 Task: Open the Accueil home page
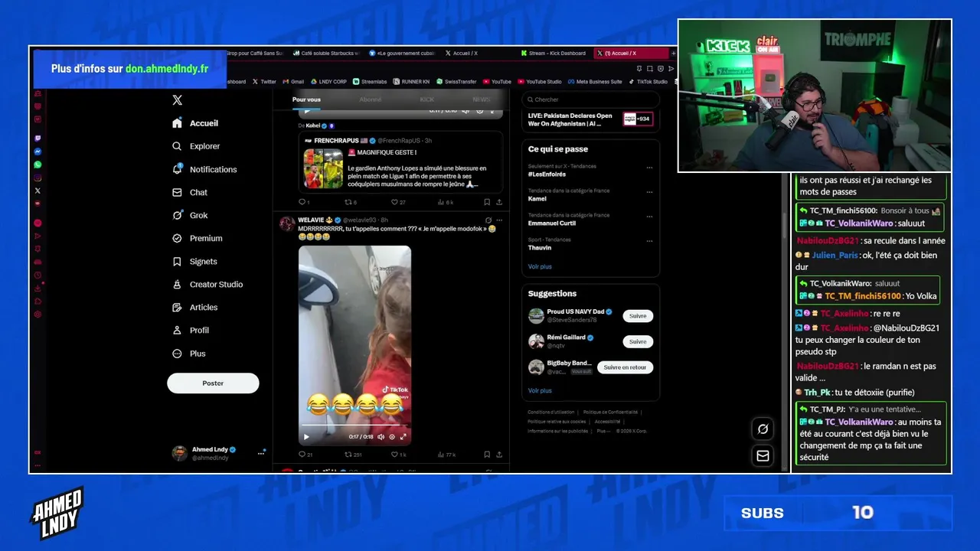tap(196, 123)
